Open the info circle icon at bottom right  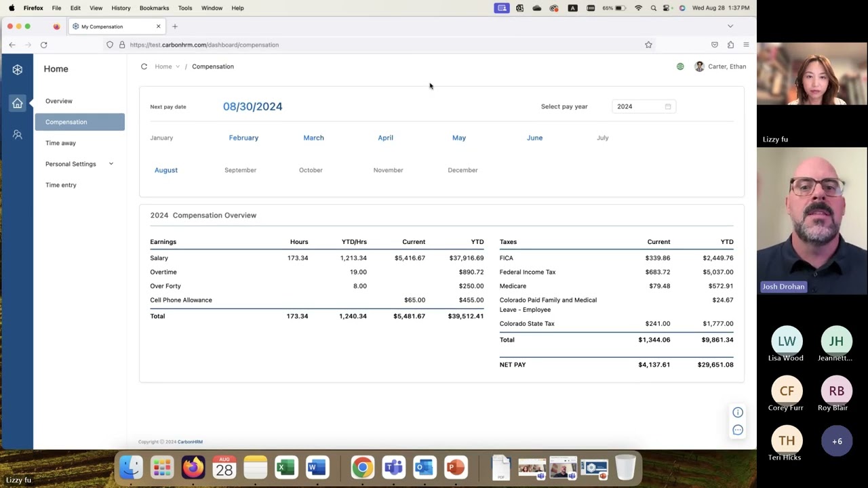click(x=738, y=412)
